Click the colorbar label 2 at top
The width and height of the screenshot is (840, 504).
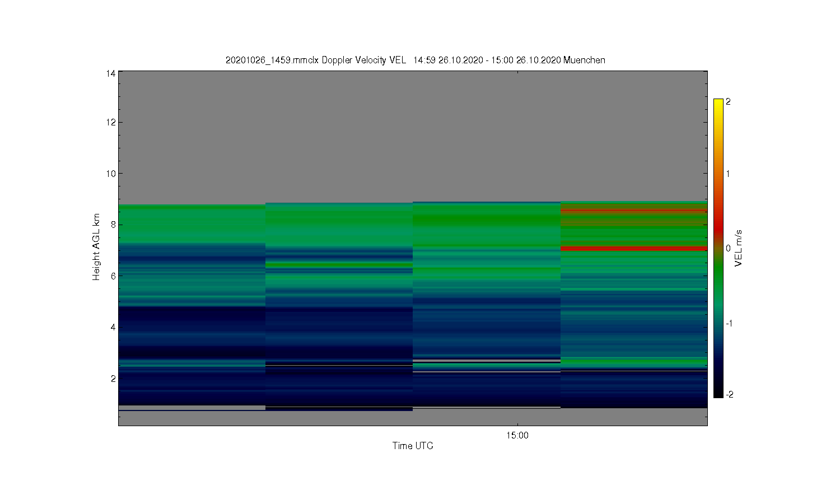click(728, 102)
